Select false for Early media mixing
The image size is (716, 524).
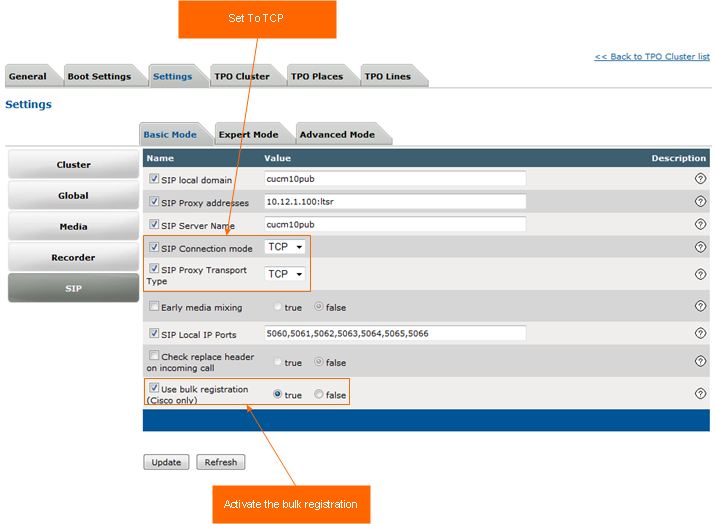click(x=319, y=307)
